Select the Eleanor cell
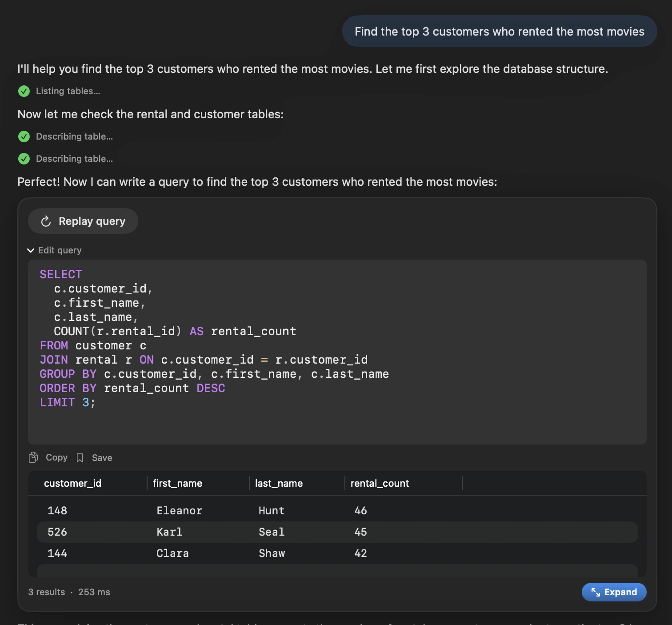The width and height of the screenshot is (672, 625). tap(180, 510)
